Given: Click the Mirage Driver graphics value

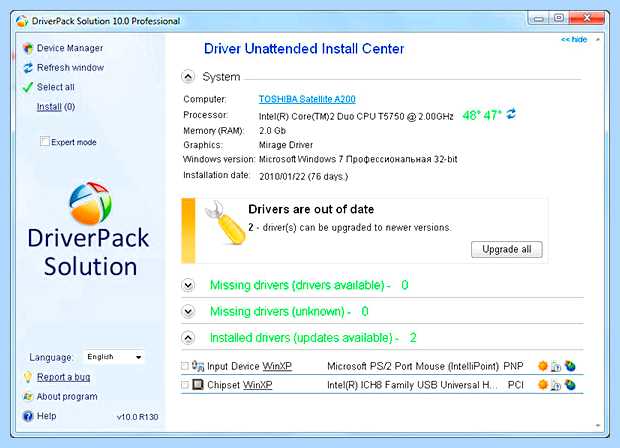Looking at the screenshot, I should coord(285,145).
